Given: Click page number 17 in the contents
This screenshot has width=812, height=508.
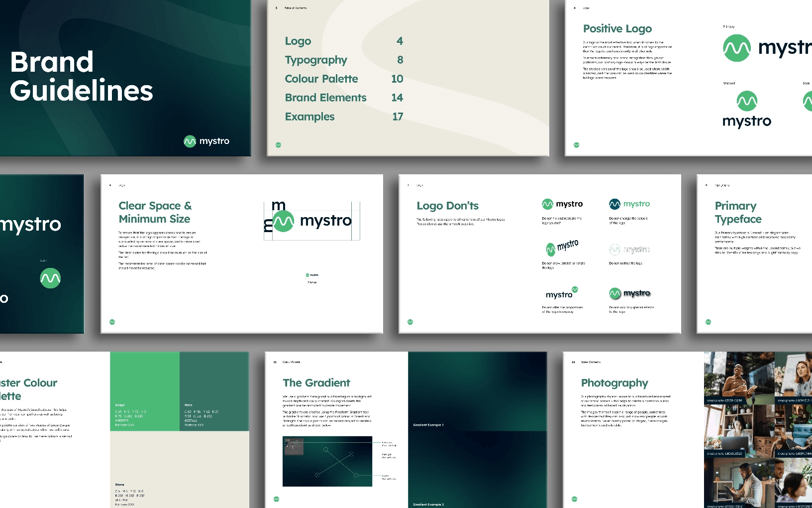Looking at the screenshot, I should click(398, 117).
